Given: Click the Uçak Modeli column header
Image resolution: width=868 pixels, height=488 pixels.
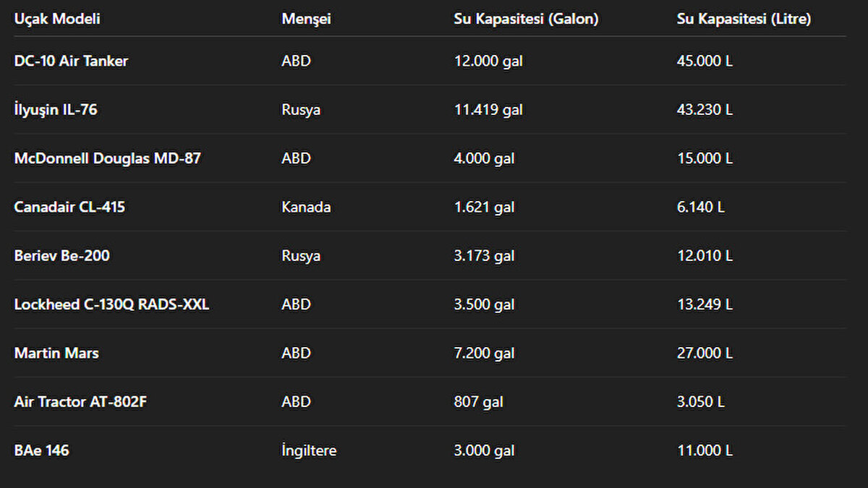Looking at the screenshot, I should pyautogui.click(x=57, y=20).
